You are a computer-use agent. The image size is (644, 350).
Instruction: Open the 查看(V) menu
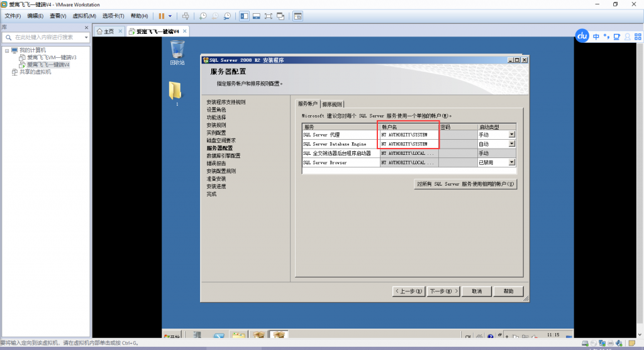[58, 16]
